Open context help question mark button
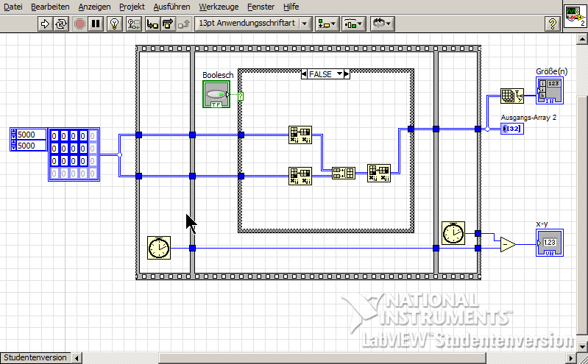Image resolution: width=588 pixels, height=364 pixels. [x=551, y=24]
